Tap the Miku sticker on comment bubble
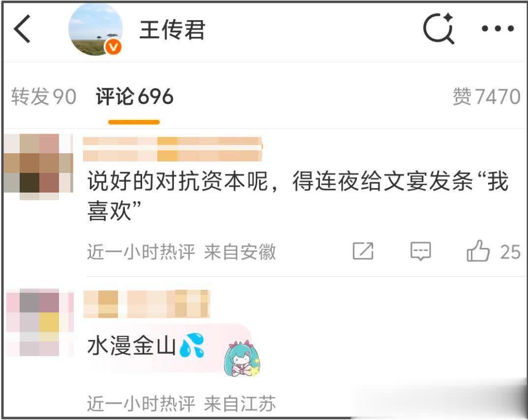 (242, 358)
